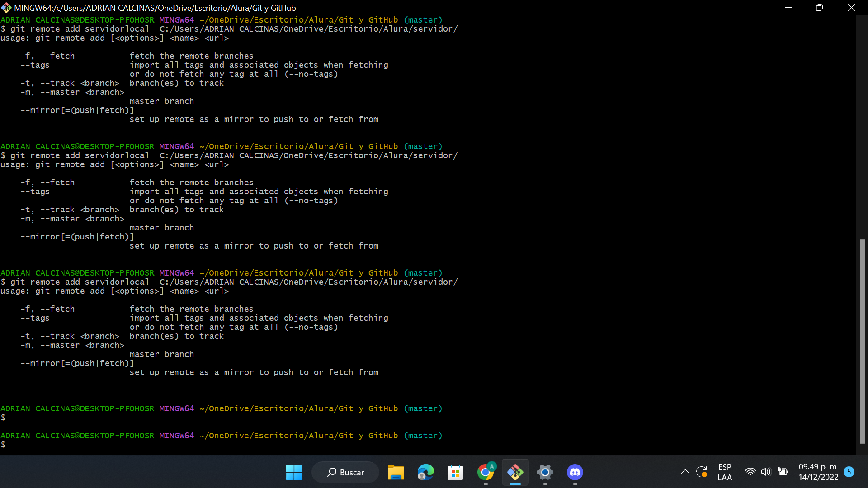Click the Git Bash icon in title bar

tap(6, 8)
